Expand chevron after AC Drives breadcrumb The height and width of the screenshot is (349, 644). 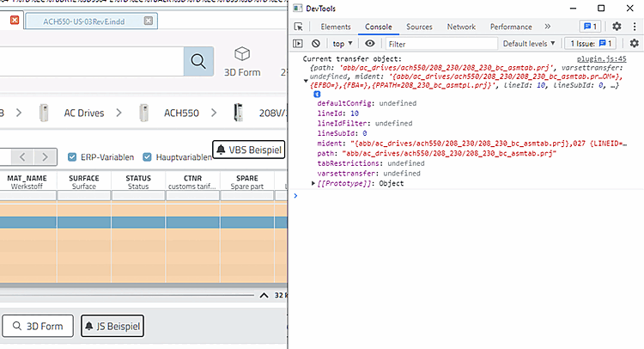coord(118,113)
